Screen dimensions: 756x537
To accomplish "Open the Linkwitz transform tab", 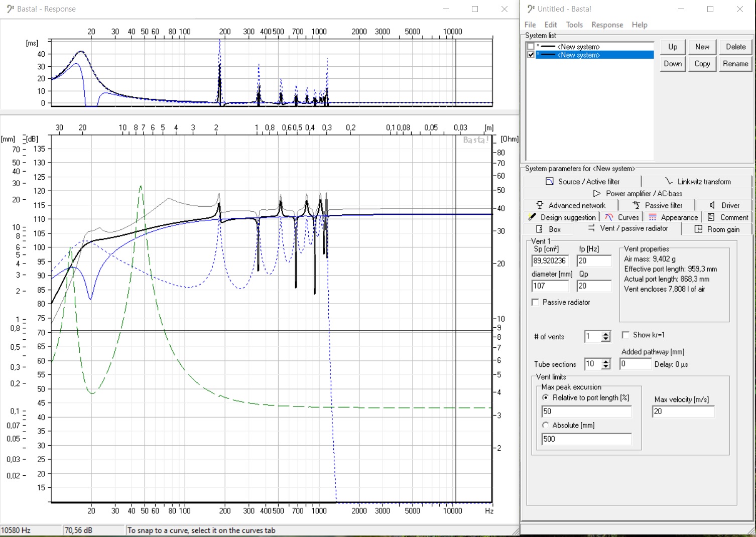I will 697,181.
